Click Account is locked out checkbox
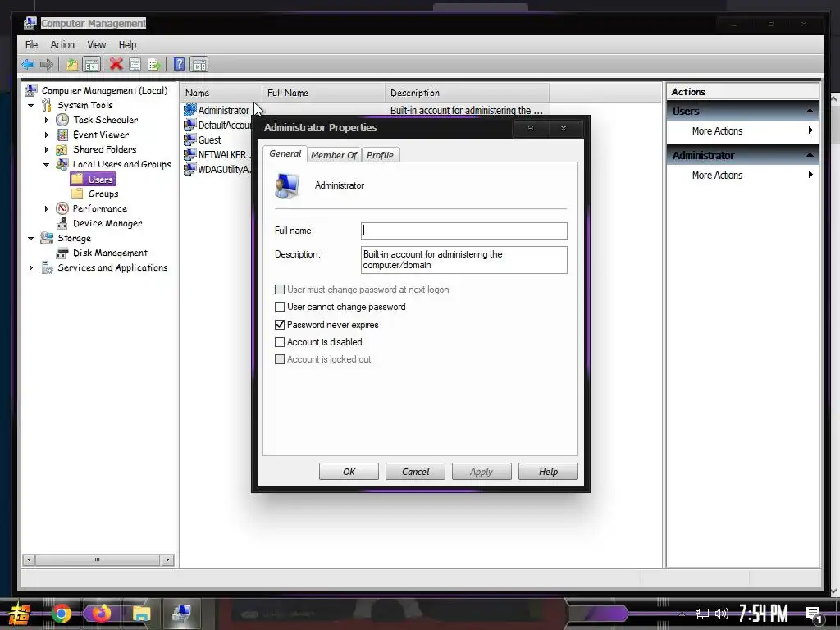 [x=280, y=359]
